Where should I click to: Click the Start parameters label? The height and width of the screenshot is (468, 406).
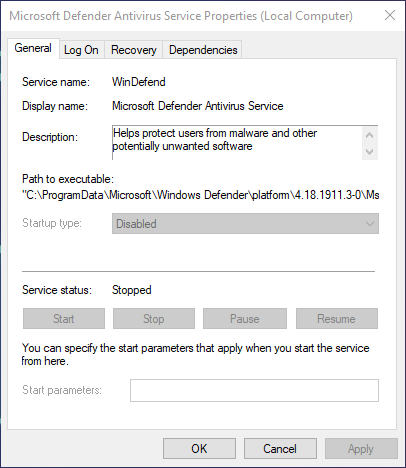[62, 390]
